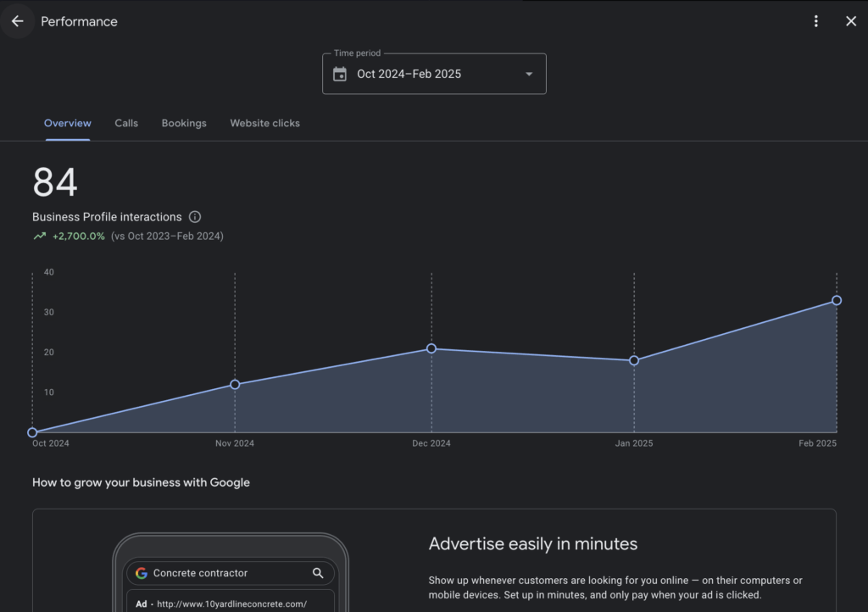868x612 pixels.
Task: Click the 84 interactions total
Action: coord(55,182)
